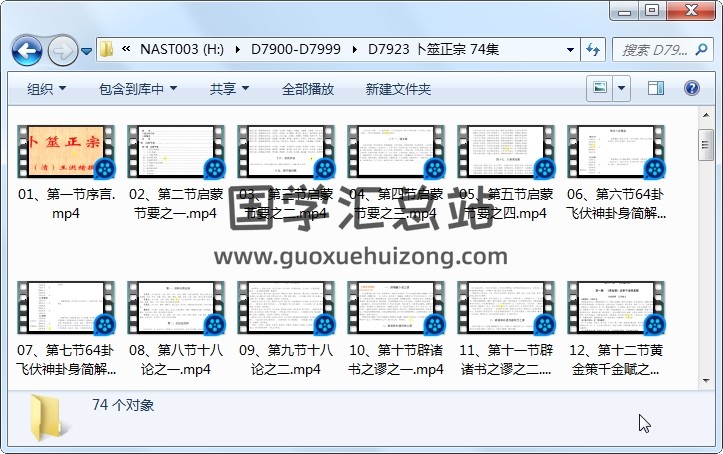This screenshot has width=723, height=454.
Task: Create folder via 新建文件夹
Action: tap(398, 88)
